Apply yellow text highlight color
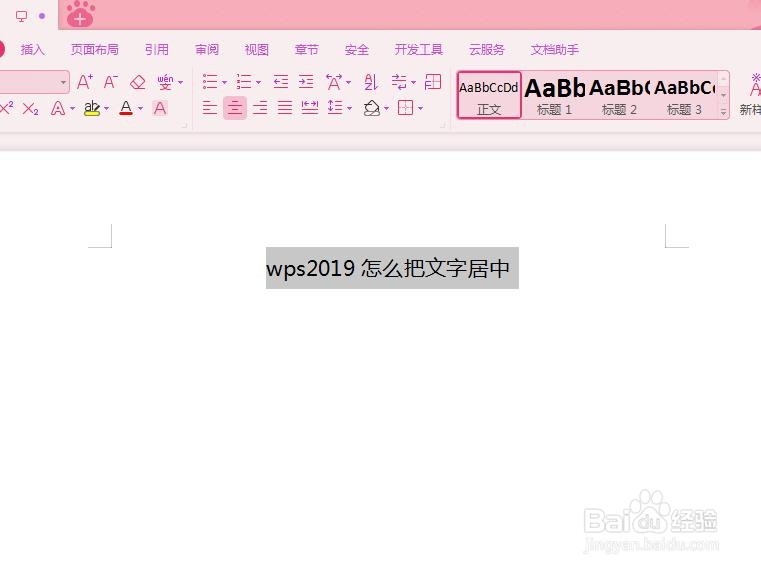Viewport: 761px width, 571px height. click(x=92, y=108)
